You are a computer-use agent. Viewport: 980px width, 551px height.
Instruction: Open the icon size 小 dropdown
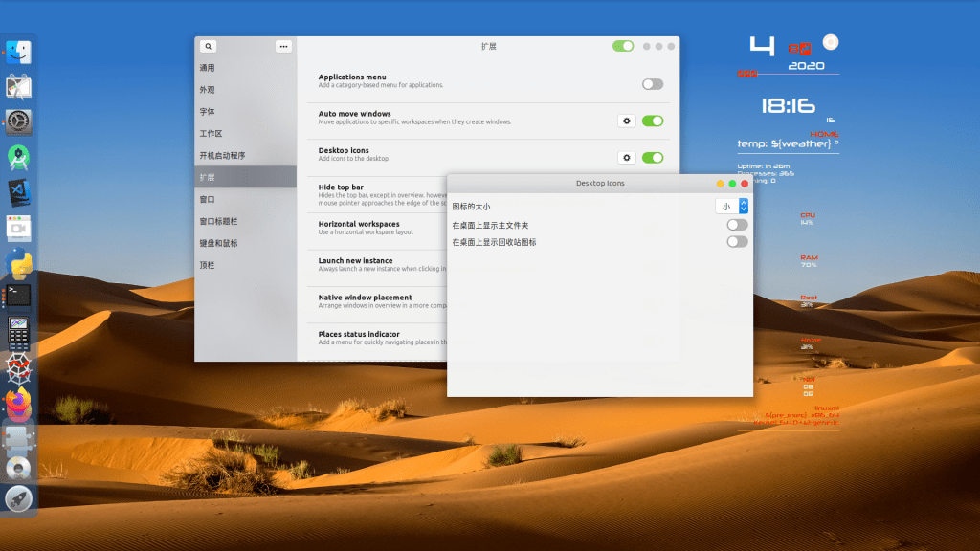[x=731, y=207]
